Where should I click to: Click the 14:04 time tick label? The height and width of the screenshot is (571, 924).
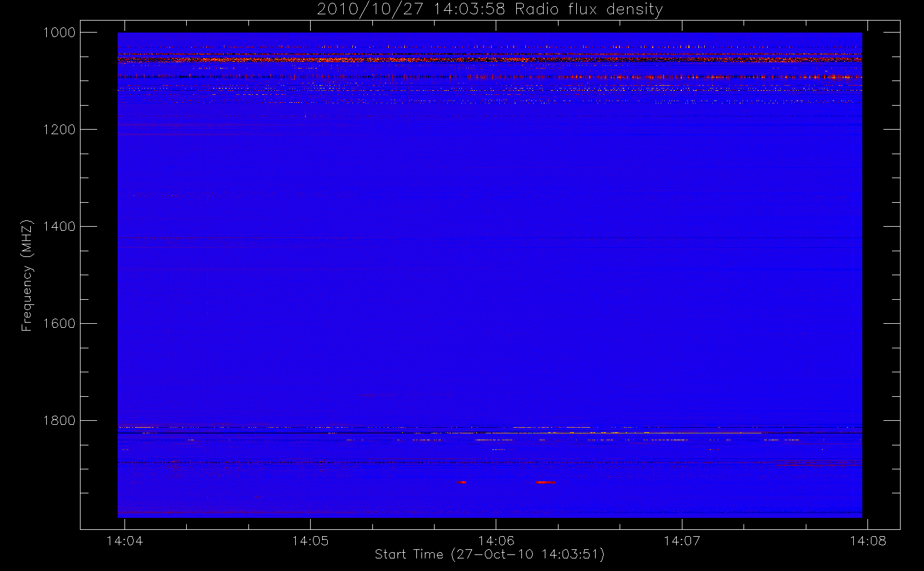pos(124,541)
